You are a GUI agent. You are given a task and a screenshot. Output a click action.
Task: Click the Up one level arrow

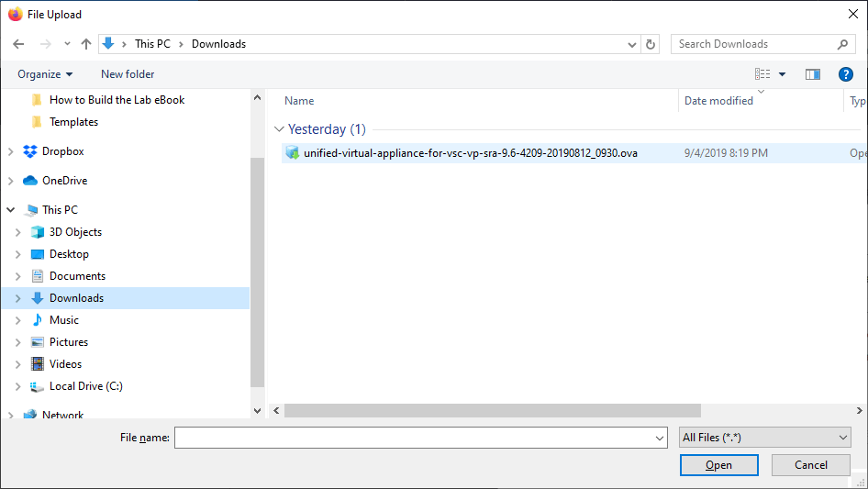86,44
